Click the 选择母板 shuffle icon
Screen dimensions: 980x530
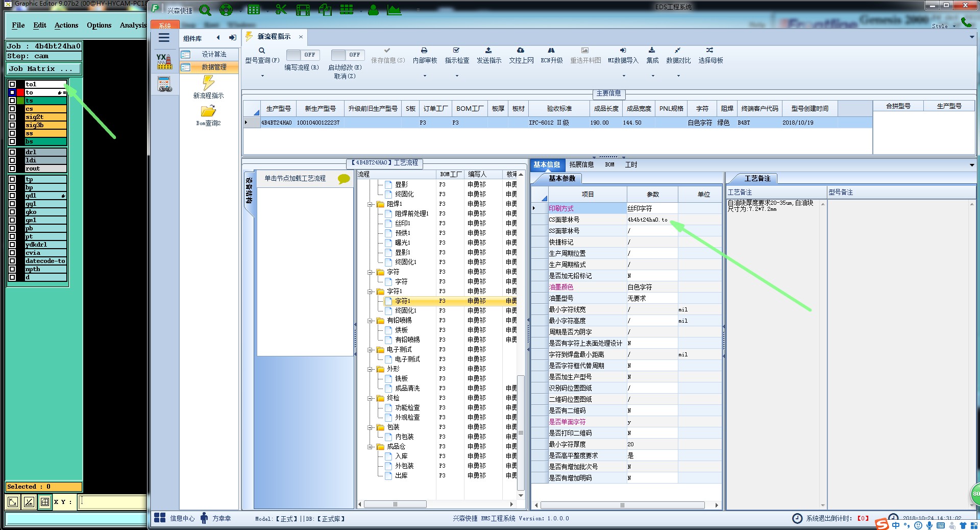(710, 51)
